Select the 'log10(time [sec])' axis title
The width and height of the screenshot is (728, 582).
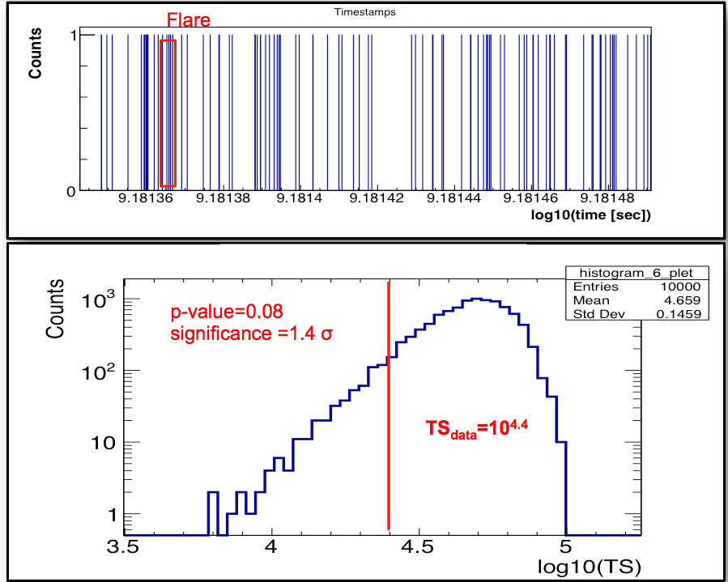pos(591,215)
